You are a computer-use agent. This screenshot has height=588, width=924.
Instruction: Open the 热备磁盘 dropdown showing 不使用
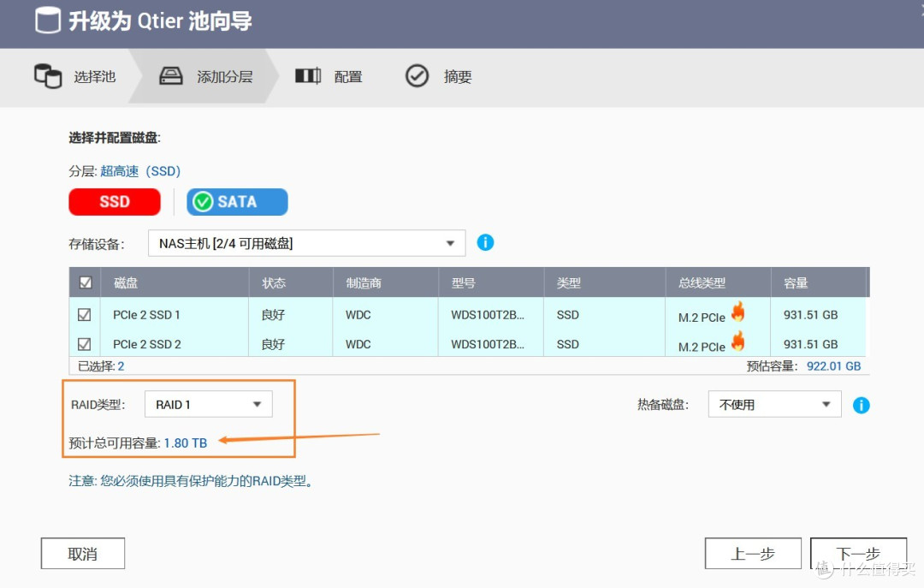pyautogui.click(x=774, y=405)
